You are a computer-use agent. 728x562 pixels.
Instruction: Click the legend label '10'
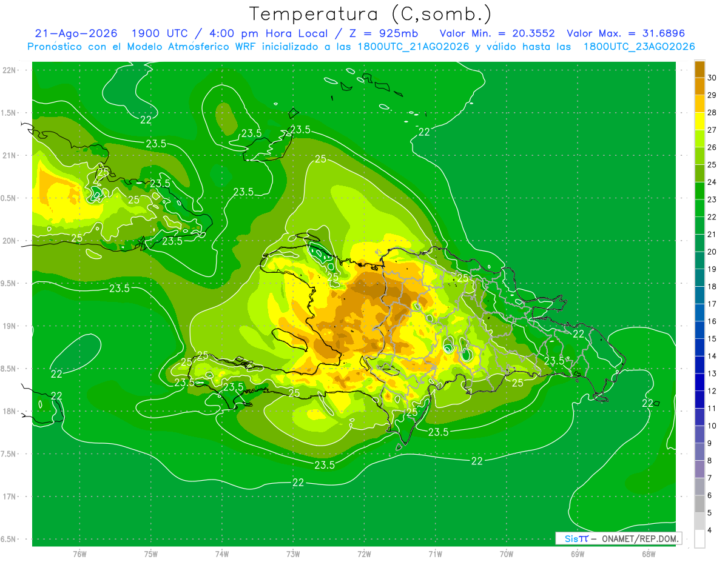(x=712, y=426)
